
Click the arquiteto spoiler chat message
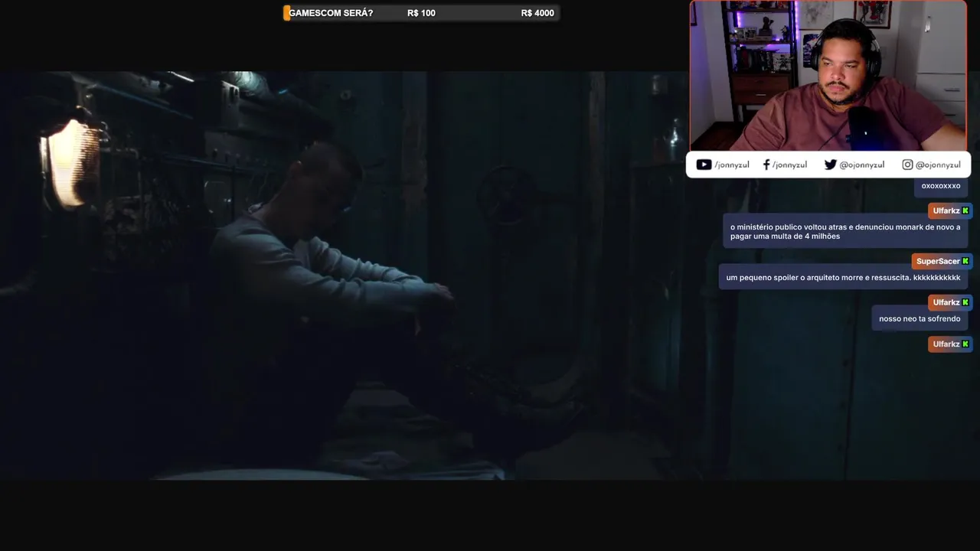843,277
